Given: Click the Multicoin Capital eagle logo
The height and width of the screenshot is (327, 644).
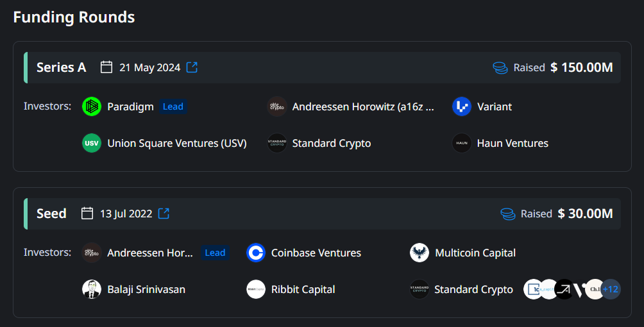Looking at the screenshot, I should coord(419,253).
